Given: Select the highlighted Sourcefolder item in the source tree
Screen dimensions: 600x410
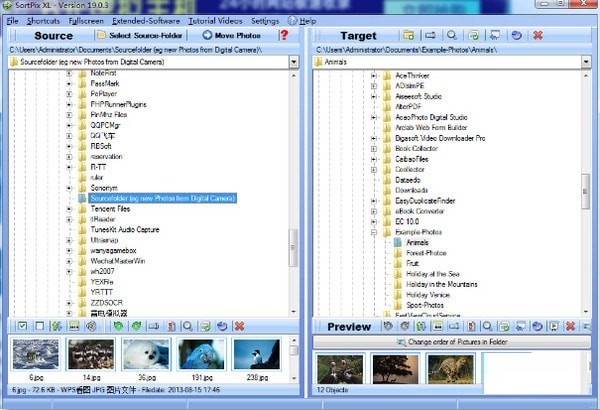Looking at the screenshot, I should click(x=163, y=198).
